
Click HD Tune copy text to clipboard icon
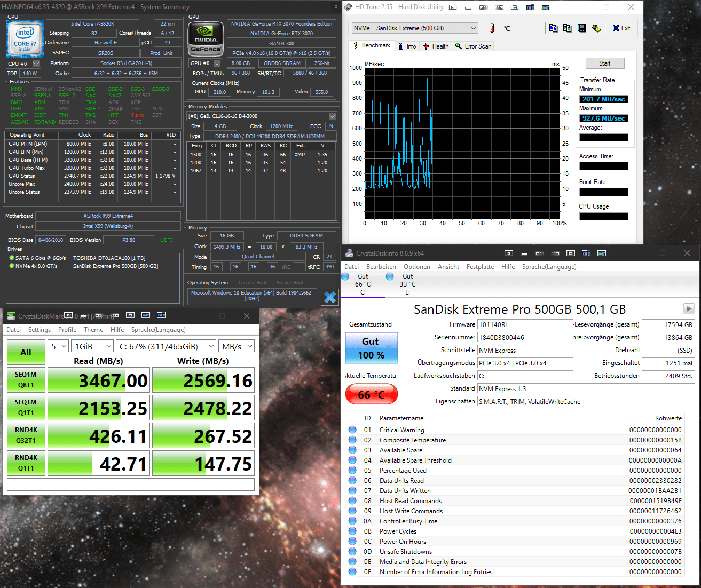click(x=553, y=28)
